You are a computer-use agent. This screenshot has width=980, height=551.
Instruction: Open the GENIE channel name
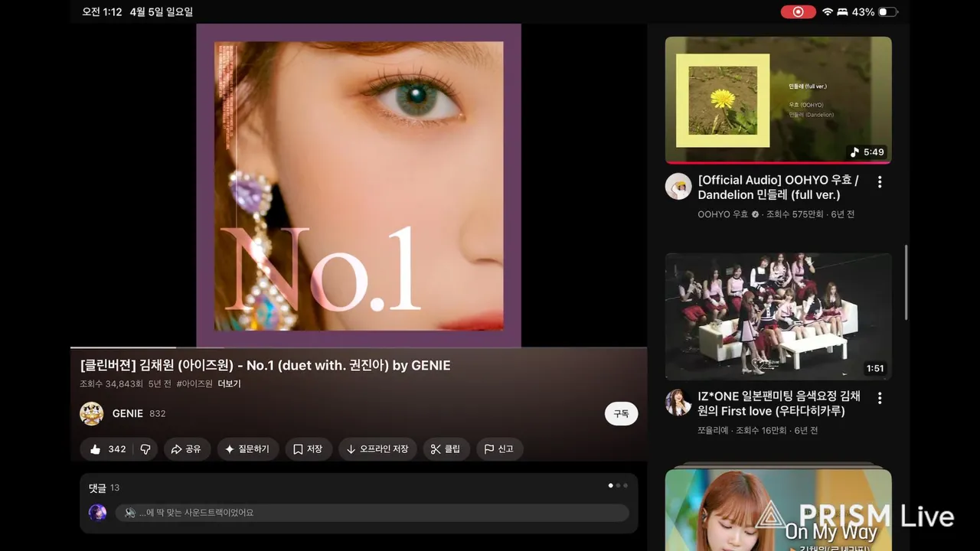[128, 413]
